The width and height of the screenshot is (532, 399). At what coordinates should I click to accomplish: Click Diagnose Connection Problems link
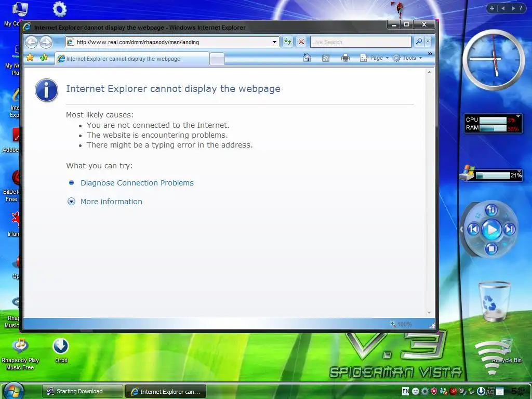(x=137, y=183)
